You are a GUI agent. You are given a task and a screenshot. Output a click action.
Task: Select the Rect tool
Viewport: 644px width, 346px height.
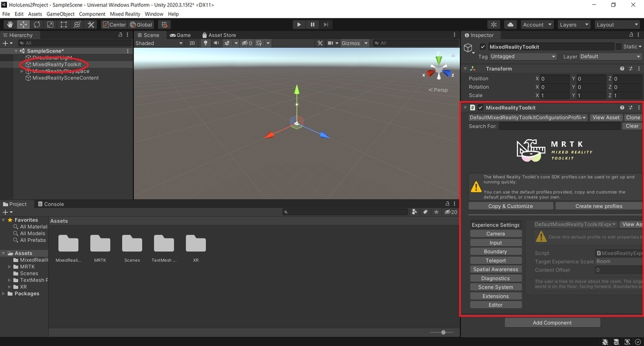[63, 25]
